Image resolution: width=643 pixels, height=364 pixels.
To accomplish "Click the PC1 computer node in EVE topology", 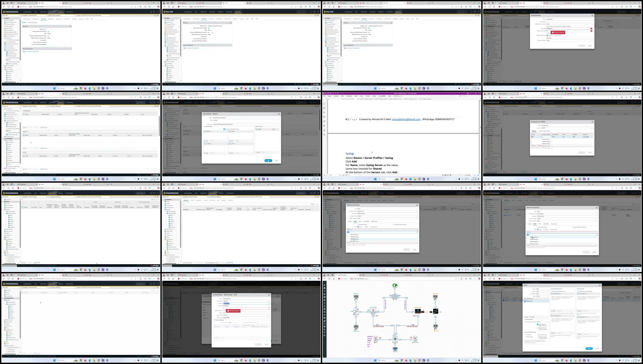I will tap(356, 297).
